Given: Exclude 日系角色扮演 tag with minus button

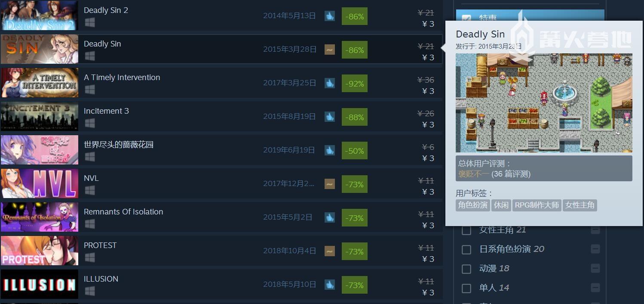Looking at the screenshot, I should tap(595, 249).
